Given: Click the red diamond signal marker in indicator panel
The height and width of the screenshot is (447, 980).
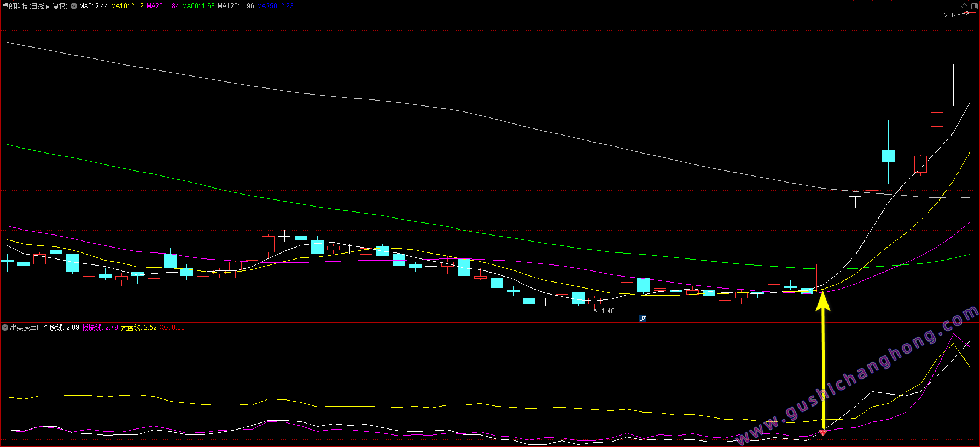Looking at the screenshot, I should click(x=822, y=433).
